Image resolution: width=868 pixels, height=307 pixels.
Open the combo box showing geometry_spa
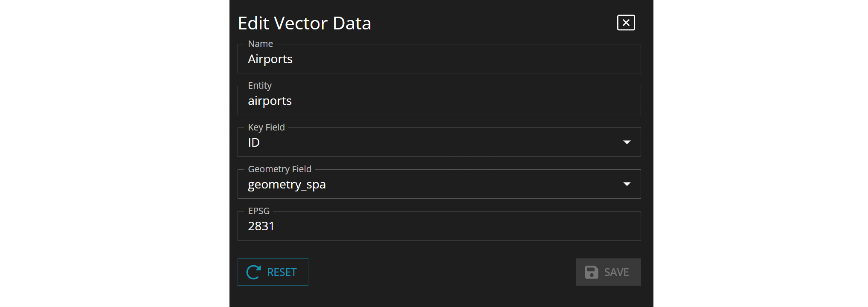[431, 184]
